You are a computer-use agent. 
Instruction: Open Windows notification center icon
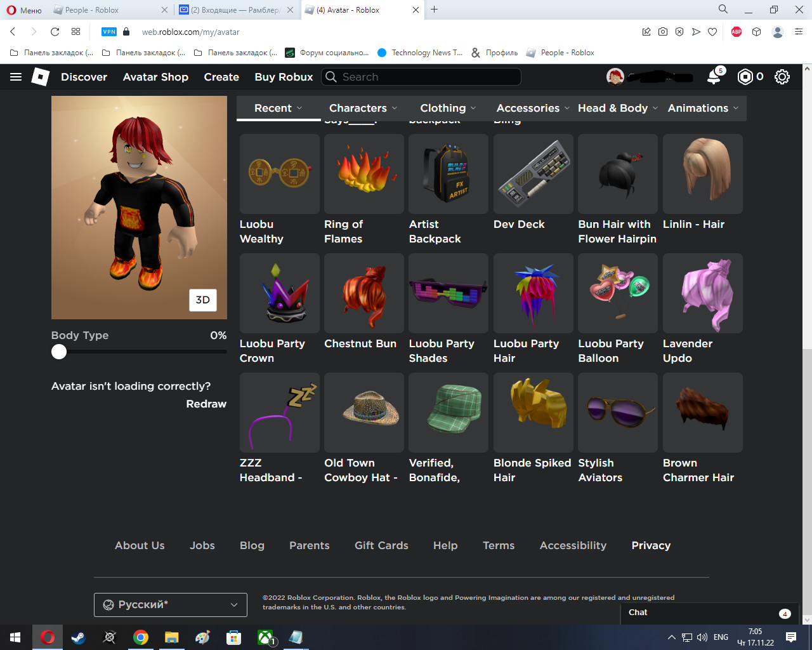pos(791,637)
